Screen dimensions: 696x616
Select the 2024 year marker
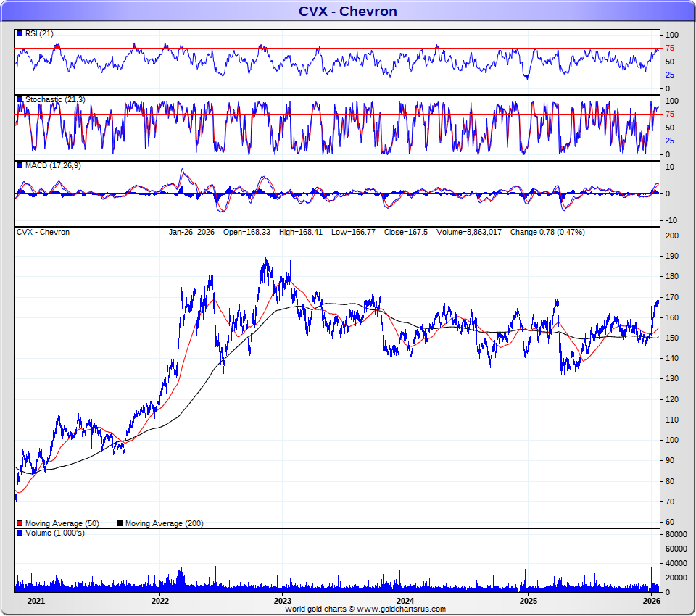405,602
